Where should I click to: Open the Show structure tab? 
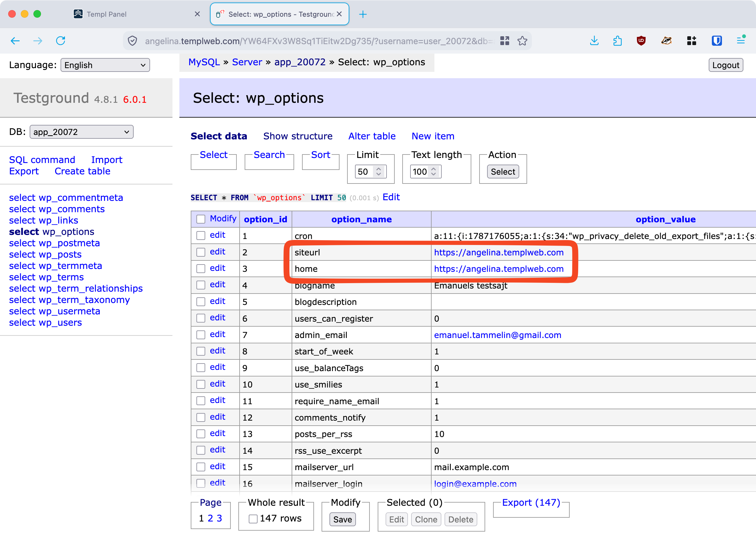[298, 136]
